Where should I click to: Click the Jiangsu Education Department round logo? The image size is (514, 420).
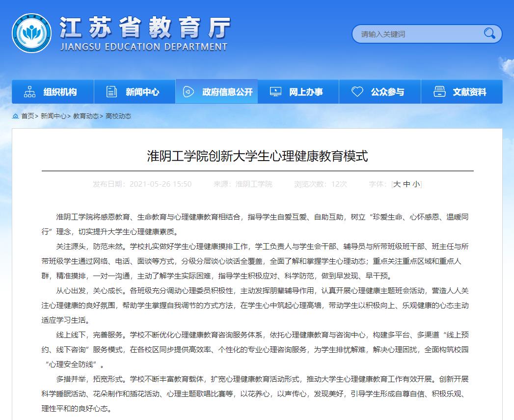pos(32,33)
